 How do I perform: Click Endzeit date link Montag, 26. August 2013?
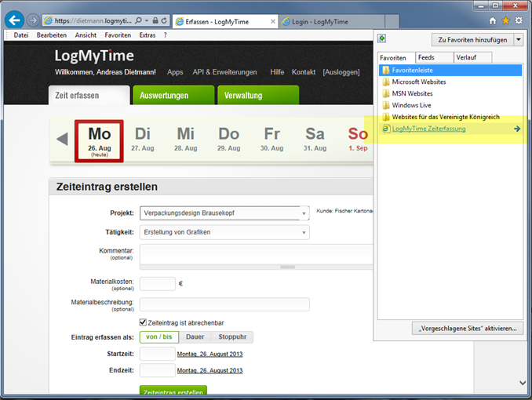pyautogui.click(x=210, y=370)
